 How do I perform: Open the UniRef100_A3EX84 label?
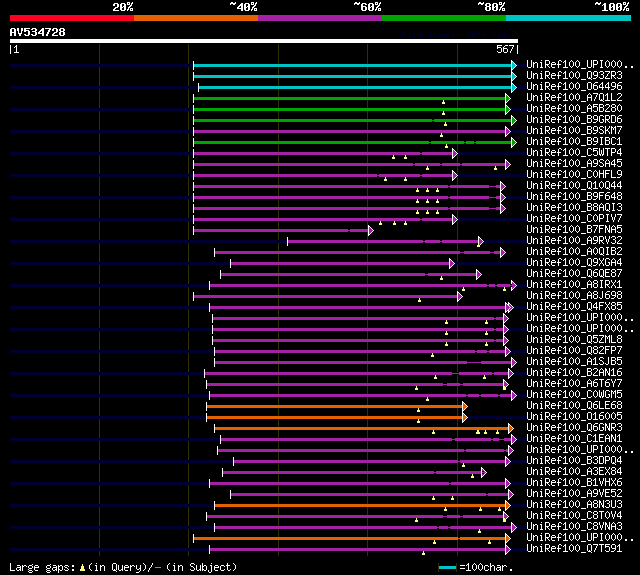[574, 472]
